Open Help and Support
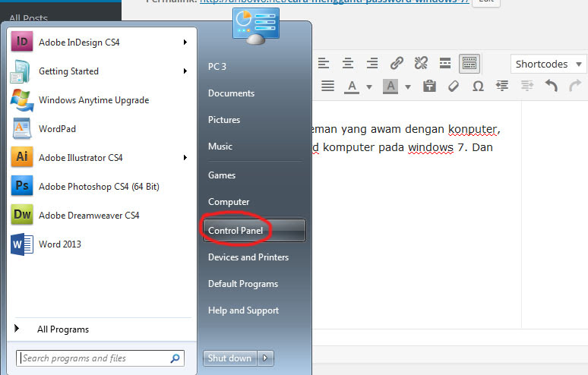This screenshot has height=375, width=588. [x=243, y=310]
